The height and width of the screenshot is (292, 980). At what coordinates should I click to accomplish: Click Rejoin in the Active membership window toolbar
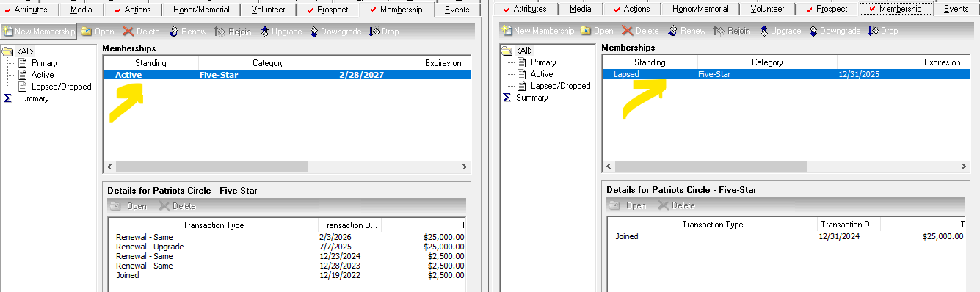click(233, 32)
